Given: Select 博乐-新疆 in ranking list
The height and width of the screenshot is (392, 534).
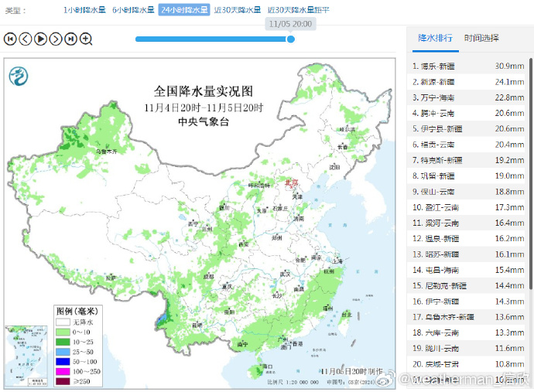Looking at the screenshot, I should (x=438, y=66).
